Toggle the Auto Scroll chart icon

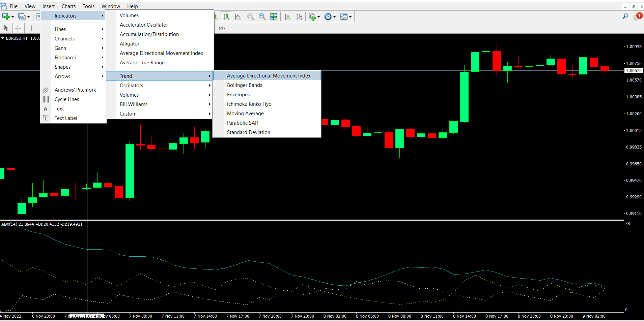pos(287,17)
